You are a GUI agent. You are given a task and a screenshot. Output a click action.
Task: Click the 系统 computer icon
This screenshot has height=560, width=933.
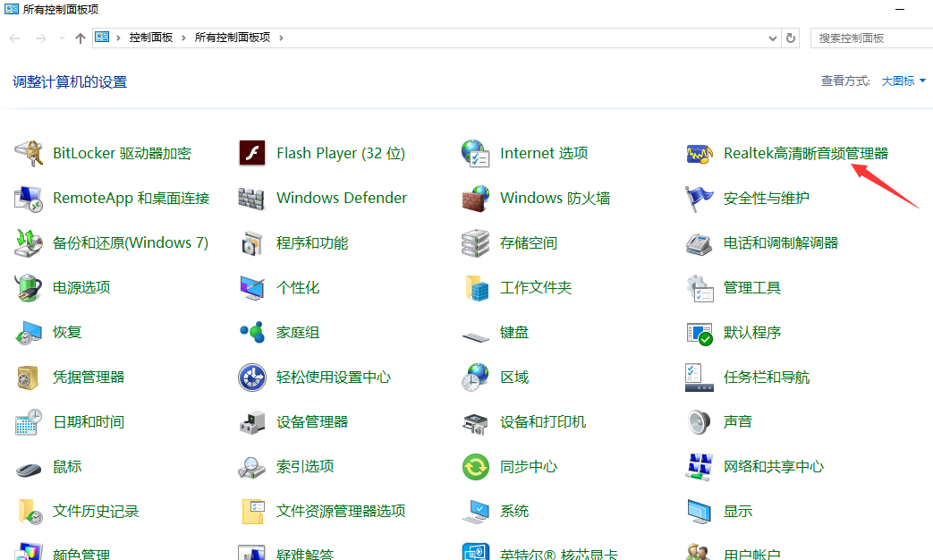[475, 512]
